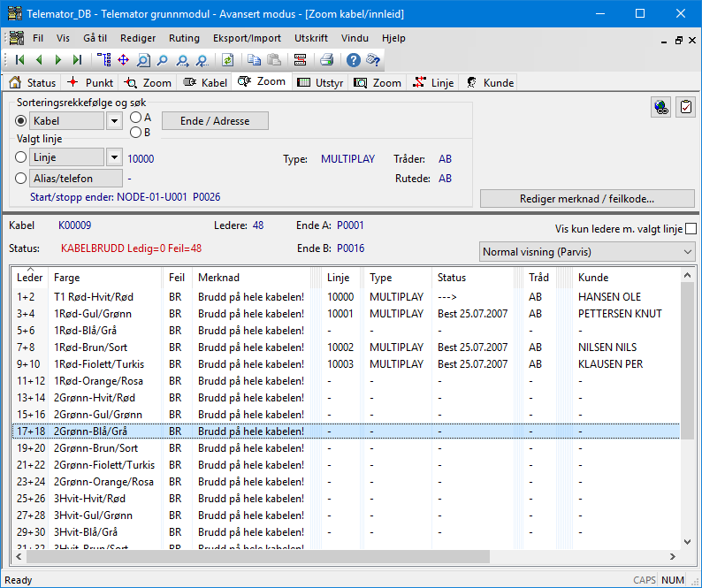
Task: Select row with customer HANSEN OLE
Action: 346,297
